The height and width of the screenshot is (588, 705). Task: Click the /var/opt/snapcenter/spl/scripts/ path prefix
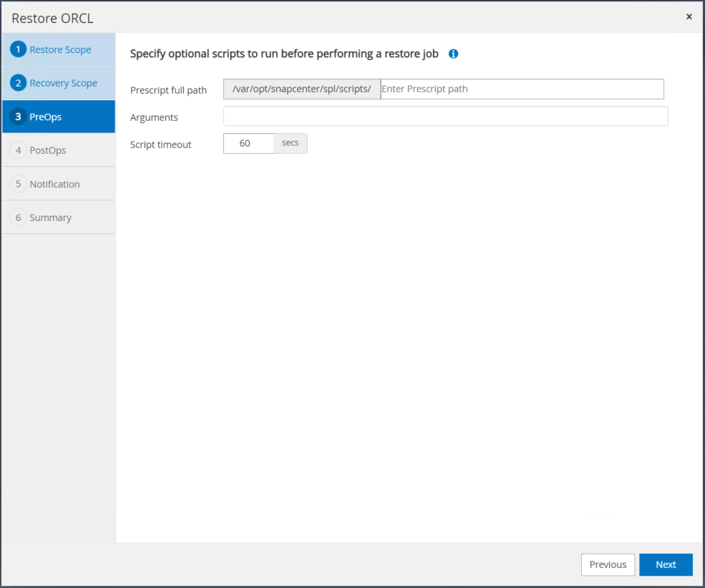tap(301, 89)
